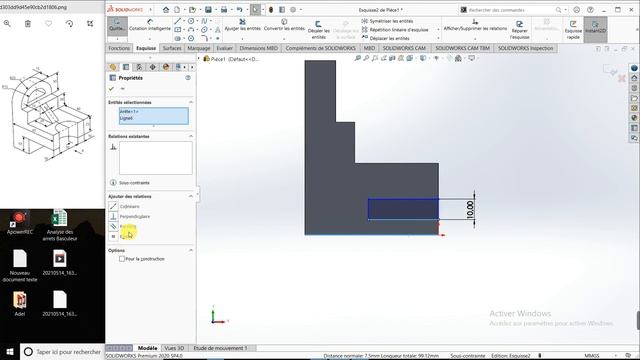Image resolution: width=640 pixels, height=360 pixels.
Task: Click Déplacer les entités
Action: click(x=385, y=38)
